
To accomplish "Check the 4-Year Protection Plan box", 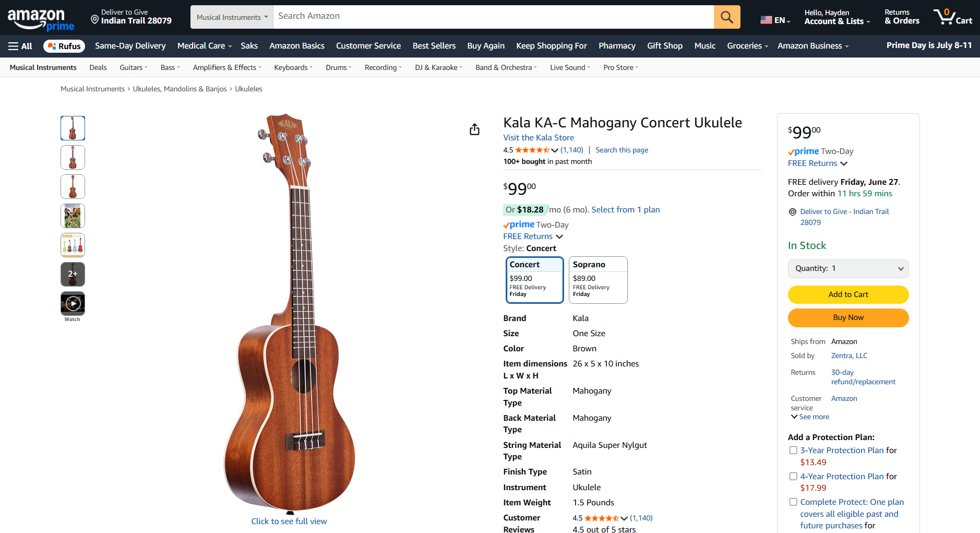I will pos(793,476).
